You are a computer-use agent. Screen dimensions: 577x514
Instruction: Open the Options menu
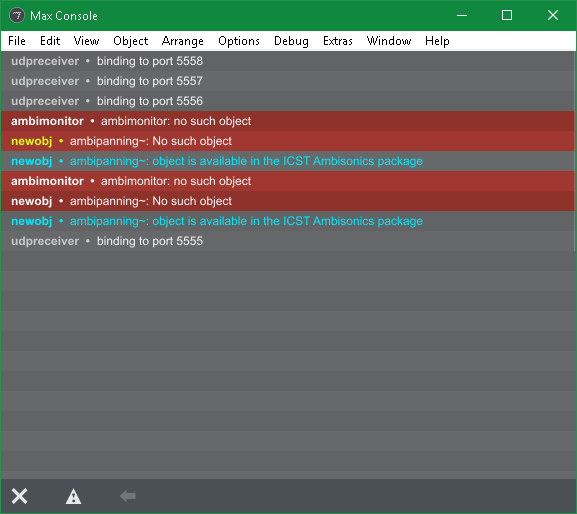pos(239,41)
